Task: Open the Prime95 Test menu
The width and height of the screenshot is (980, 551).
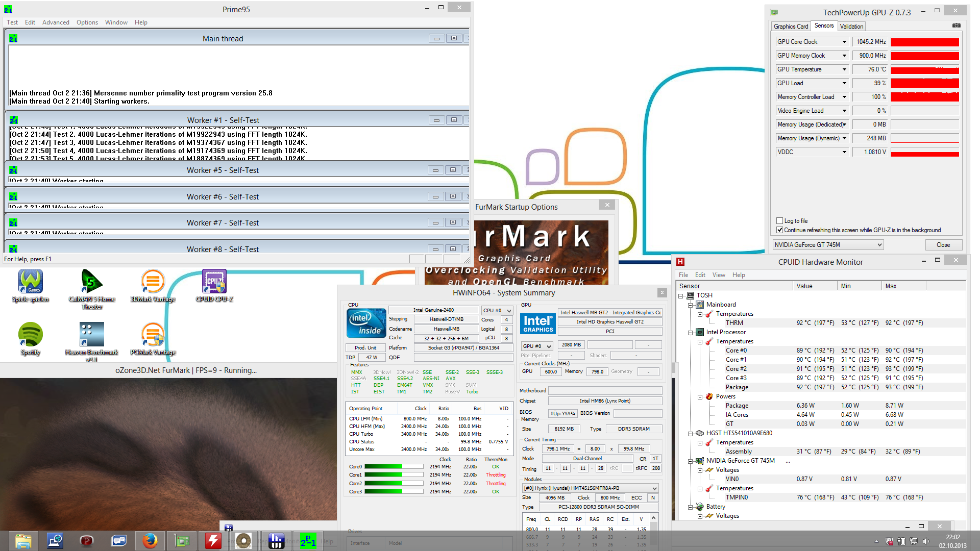Action: (x=12, y=22)
